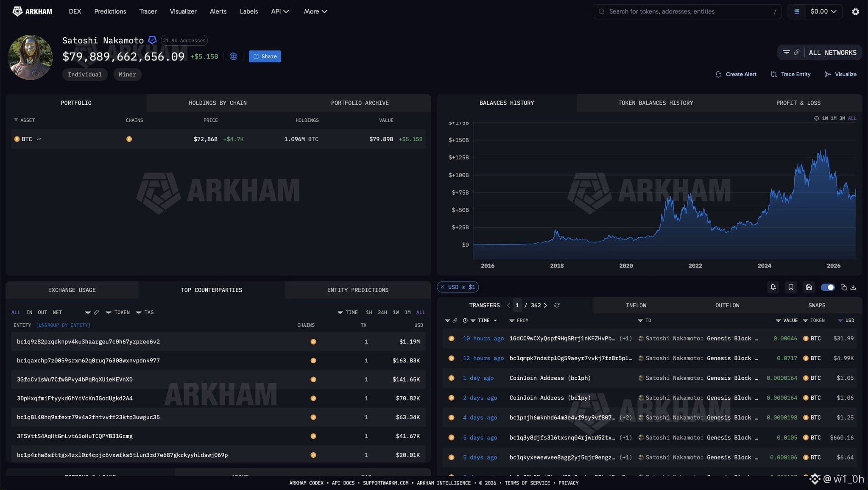Screen dimensions: 868x490
Task: Click Create Alert for this entity
Action: [x=736, y=74]
